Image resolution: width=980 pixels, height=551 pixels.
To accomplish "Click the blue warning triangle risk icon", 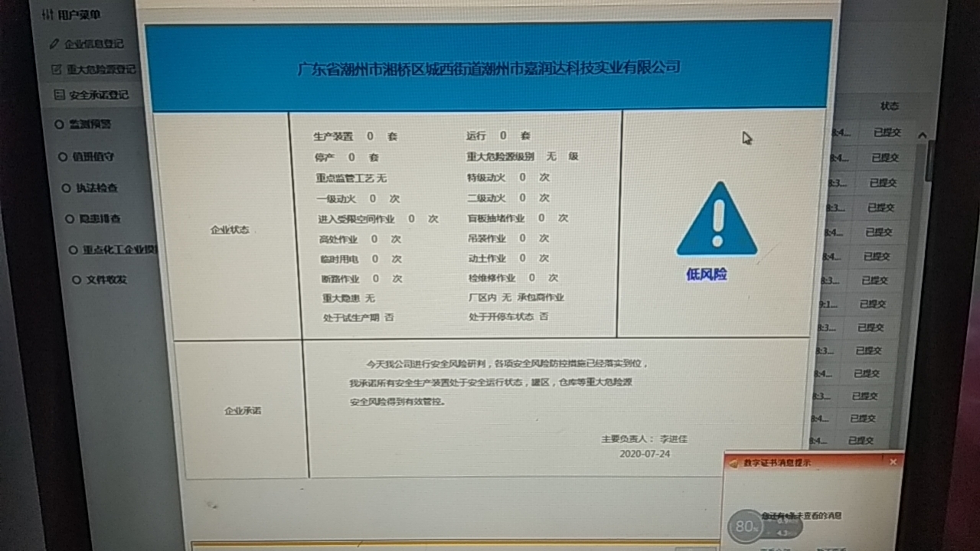I will click(x=717, y=220).
